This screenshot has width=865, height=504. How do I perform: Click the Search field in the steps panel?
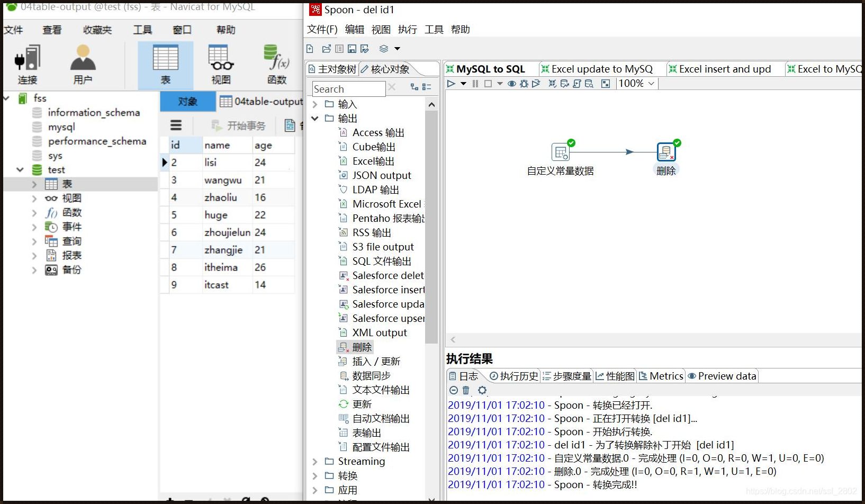coord(348,89)
